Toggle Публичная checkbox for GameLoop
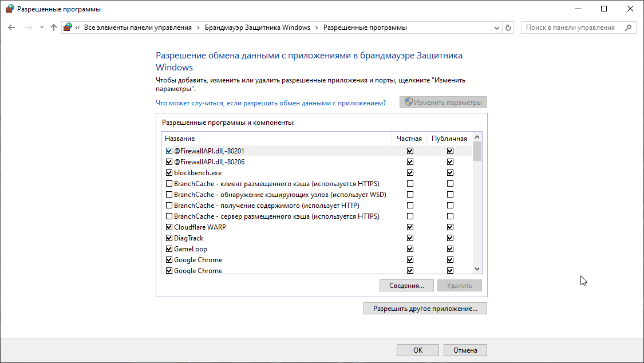This screenshot has width=644, height=363. pos(451,248)
